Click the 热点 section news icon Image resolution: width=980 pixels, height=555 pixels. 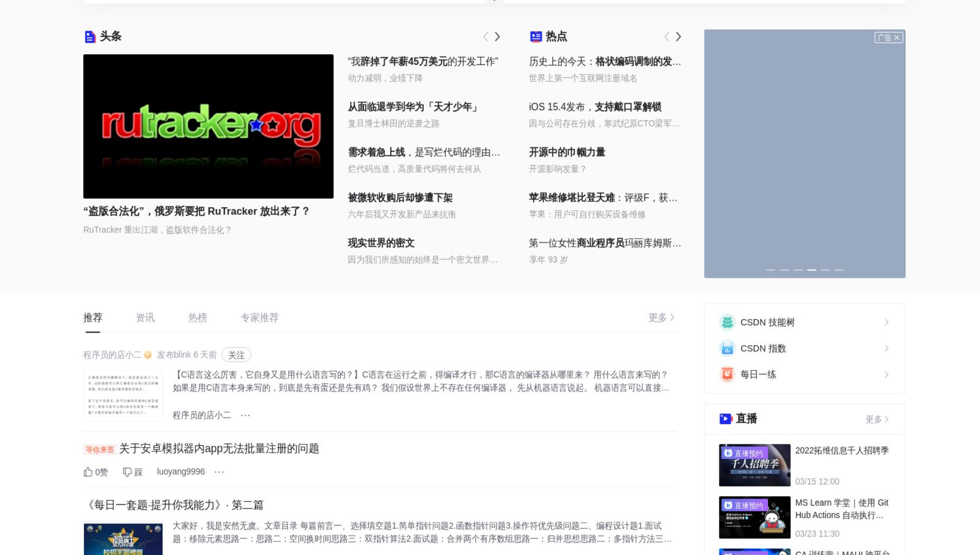536,36
